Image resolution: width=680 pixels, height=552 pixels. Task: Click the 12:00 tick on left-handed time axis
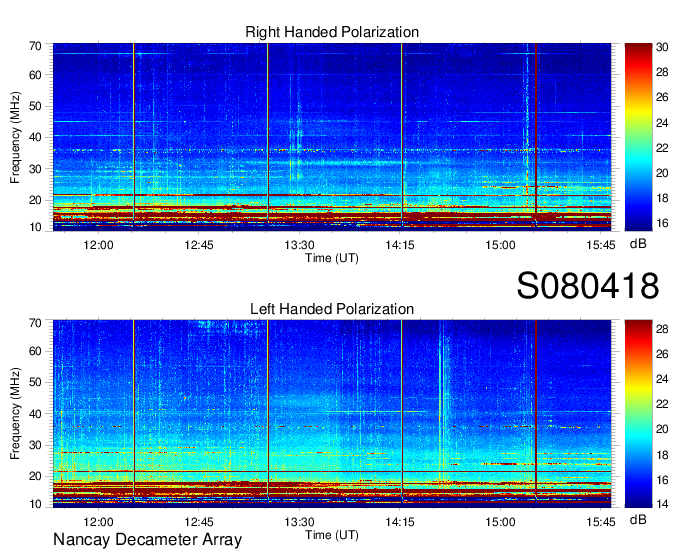tap(98, 522)
